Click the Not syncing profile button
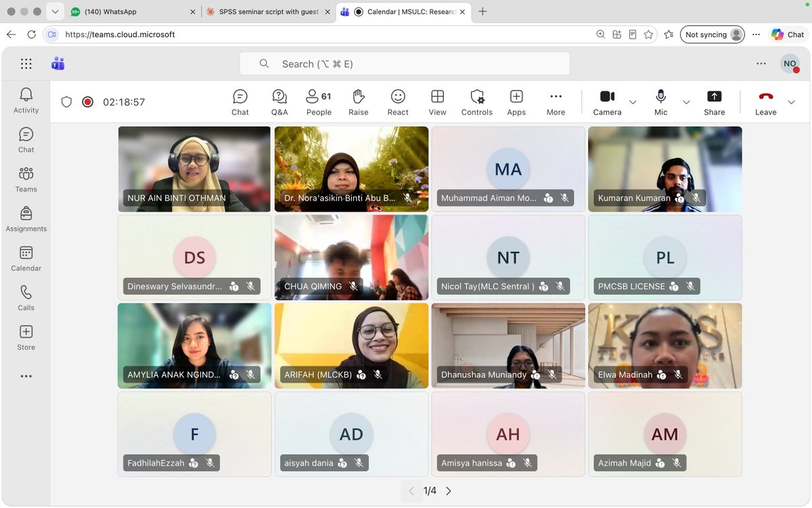 tap(713, 35)
